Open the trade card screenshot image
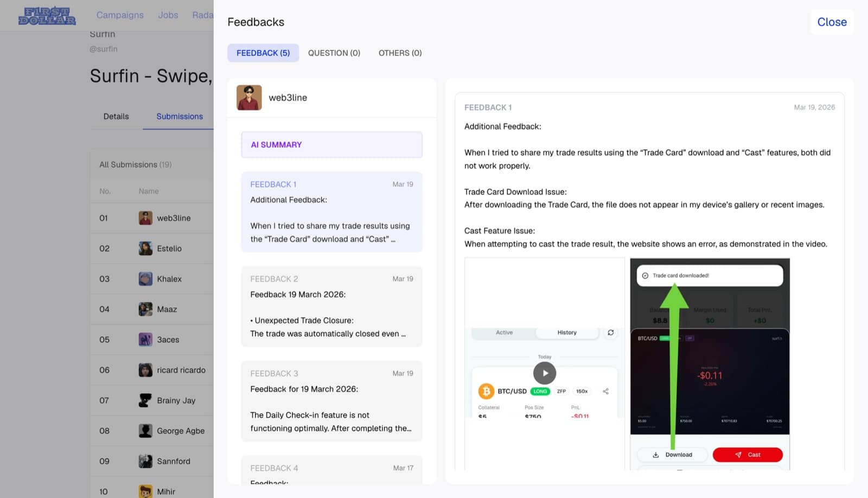Viewport: 868px width, 498px height. [x=710, y=364]
